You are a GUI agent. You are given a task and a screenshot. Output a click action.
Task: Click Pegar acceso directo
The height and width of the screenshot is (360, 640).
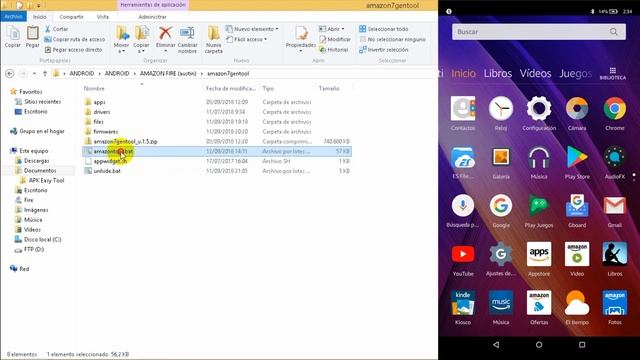tap(73, 49)
